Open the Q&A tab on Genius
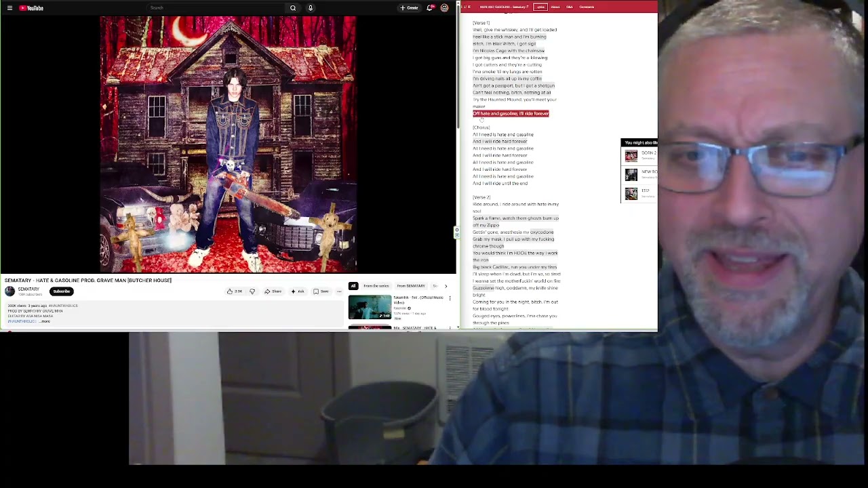This screenshot has width=868, height=488. (x=570, y=7)
